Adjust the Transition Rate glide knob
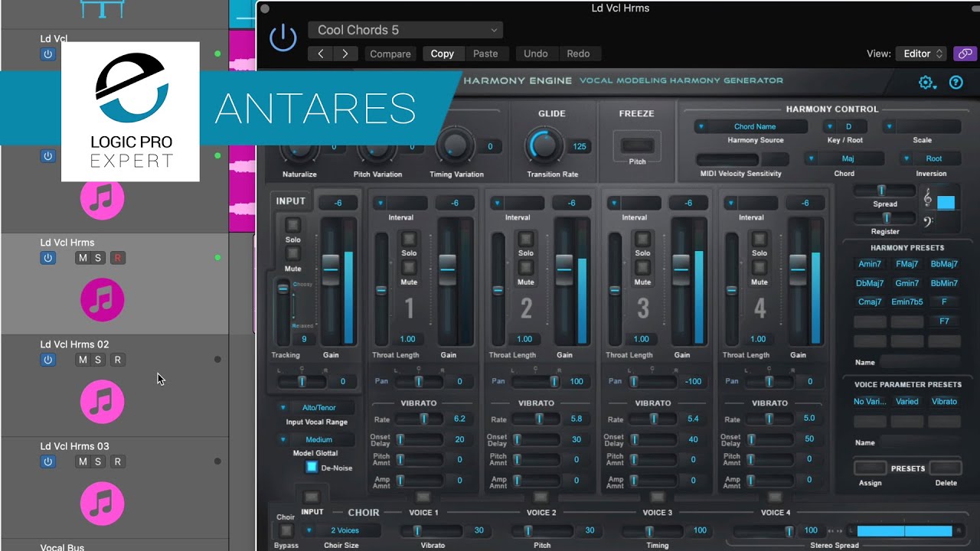Viewport: 980px width, 551px height. click(x=544, y=145)
